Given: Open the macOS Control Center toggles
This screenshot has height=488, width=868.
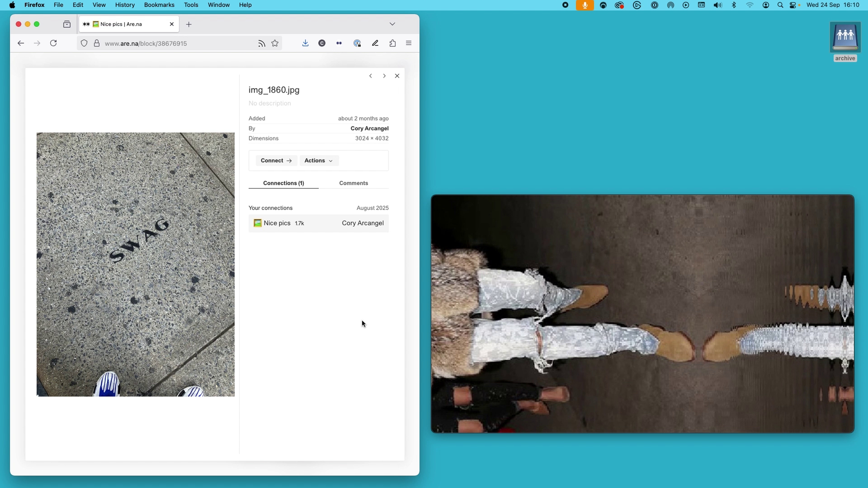Looking at the screenshot, I should point(793,5).
